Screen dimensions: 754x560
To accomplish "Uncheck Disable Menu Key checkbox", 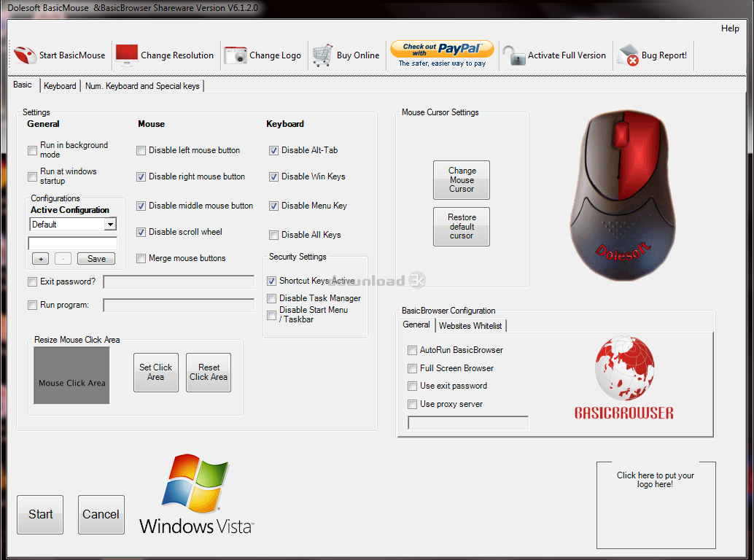I will pyautogui.click(x=273, y=206).
